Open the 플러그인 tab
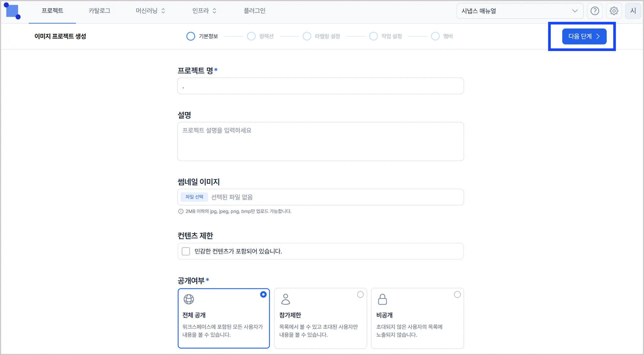Viewport: 644px width, 355px height. pyautogui.click(x=254, y=11)
